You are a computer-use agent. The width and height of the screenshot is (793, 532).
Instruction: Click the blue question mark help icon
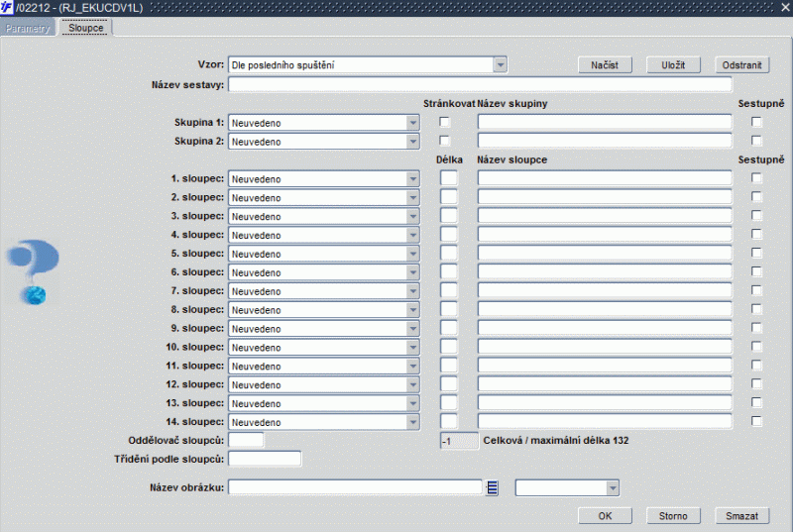click(34, 271)
